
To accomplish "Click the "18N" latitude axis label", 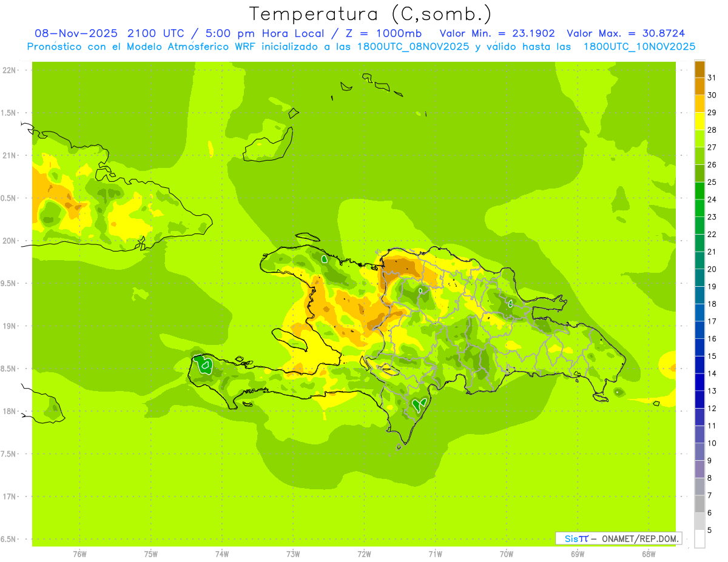I will click(10, 412).
